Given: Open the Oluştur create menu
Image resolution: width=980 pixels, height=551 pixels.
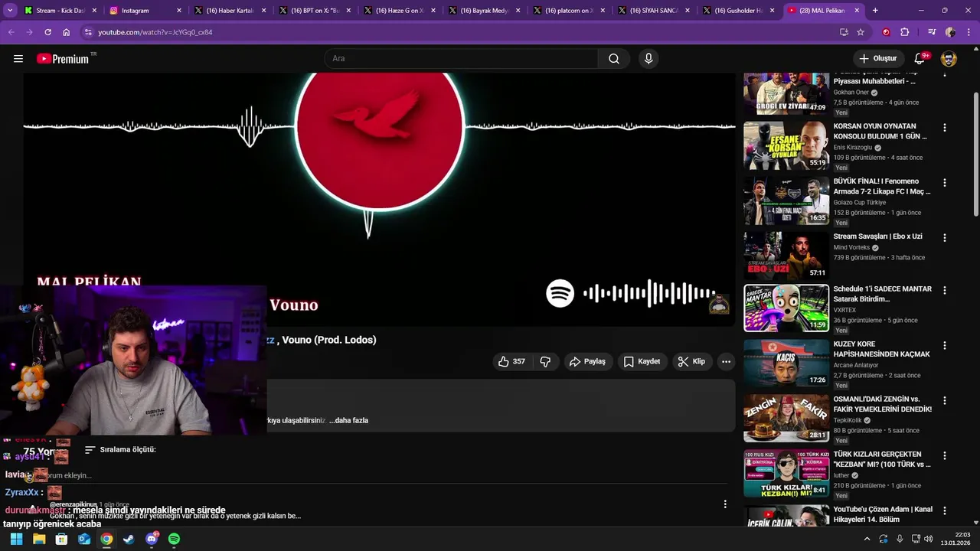Looking at the screenshot, I should (x=877, y=58).
